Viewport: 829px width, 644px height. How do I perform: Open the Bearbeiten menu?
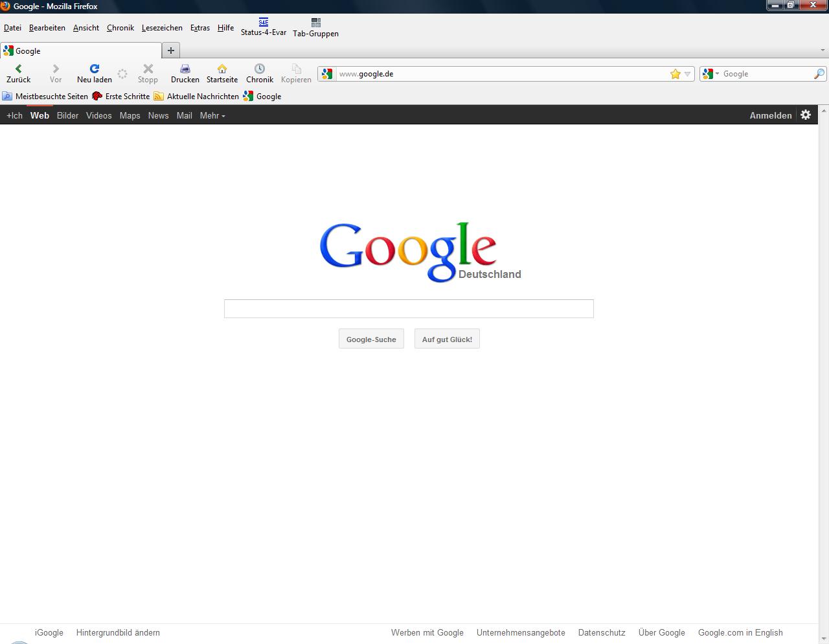[47, 28]
